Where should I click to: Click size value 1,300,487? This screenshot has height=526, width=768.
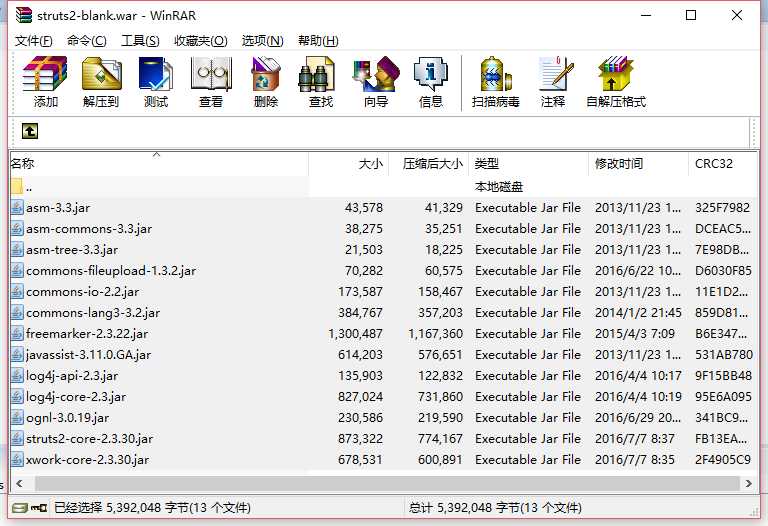pyautogui.click(x=356, y=334)
